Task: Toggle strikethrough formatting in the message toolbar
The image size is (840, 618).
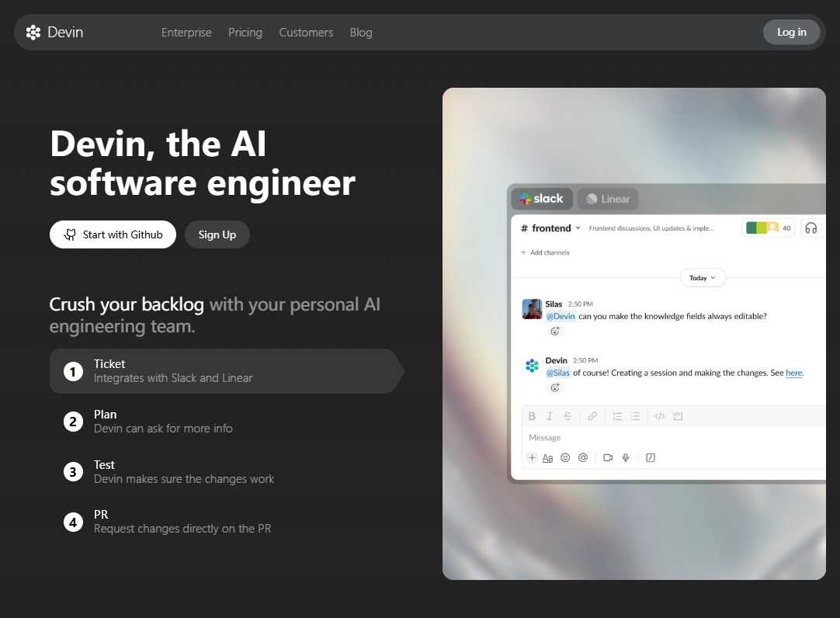Action: (x=568, y=416)
